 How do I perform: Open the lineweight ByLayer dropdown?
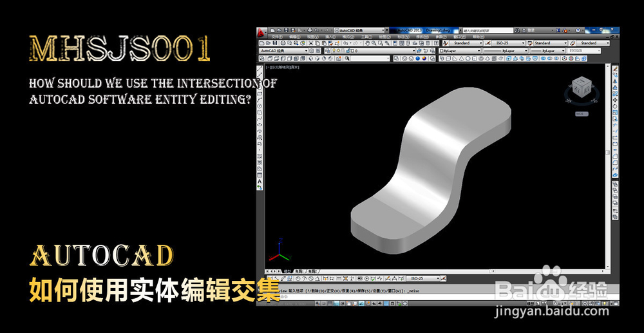(x=547, y=50)
